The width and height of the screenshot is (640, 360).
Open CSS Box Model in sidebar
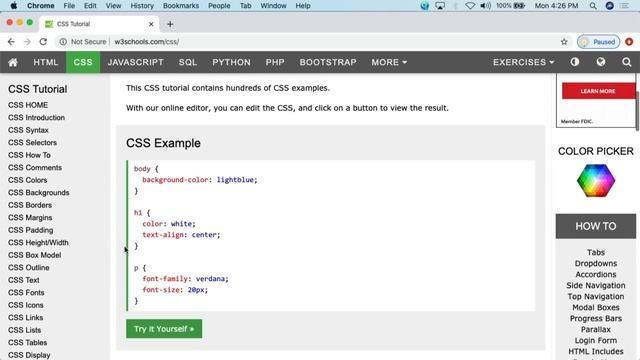pos(34,255)
